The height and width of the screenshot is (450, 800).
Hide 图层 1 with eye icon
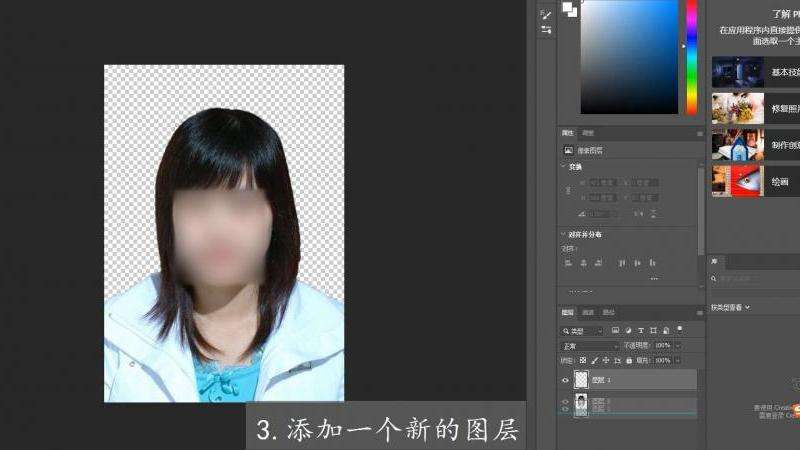[565, 380]
